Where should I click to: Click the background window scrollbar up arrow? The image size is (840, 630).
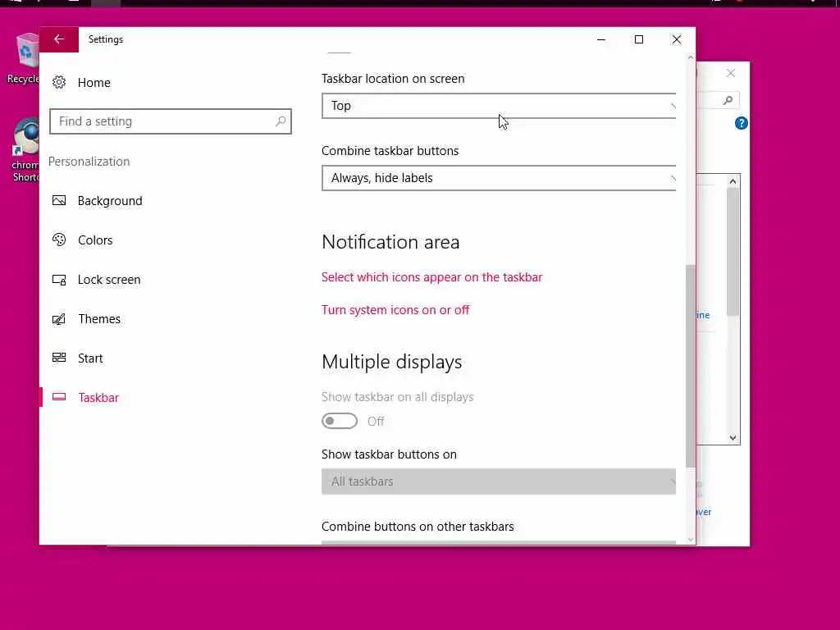pos(733,181)
